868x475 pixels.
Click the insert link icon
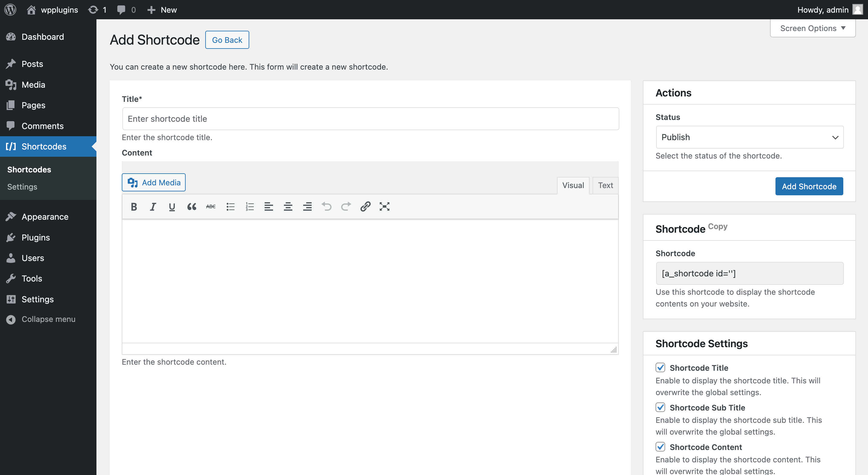pos(365,206)
